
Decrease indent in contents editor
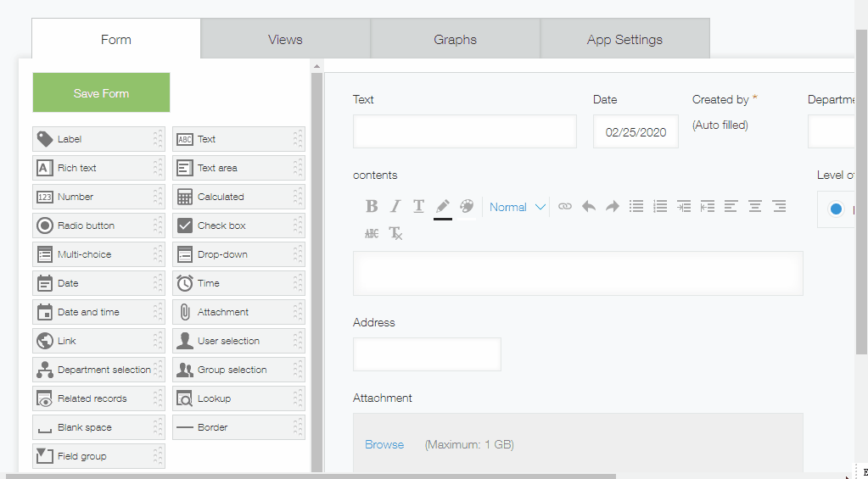708,207
